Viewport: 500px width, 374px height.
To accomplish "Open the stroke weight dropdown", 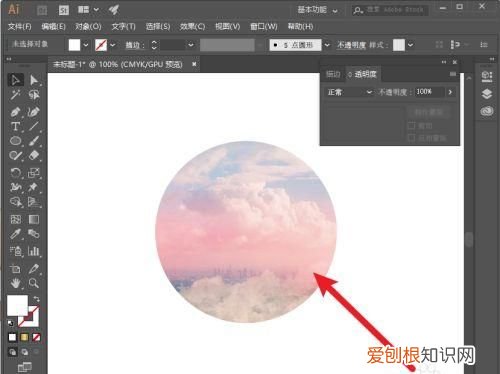I will pyautogui.click(x=191, y=45).
